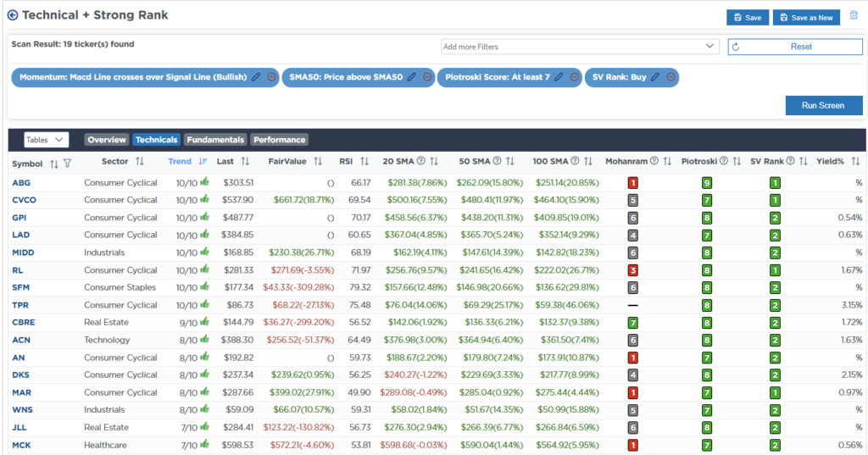Select the Technicals tab

click(156, 140)
